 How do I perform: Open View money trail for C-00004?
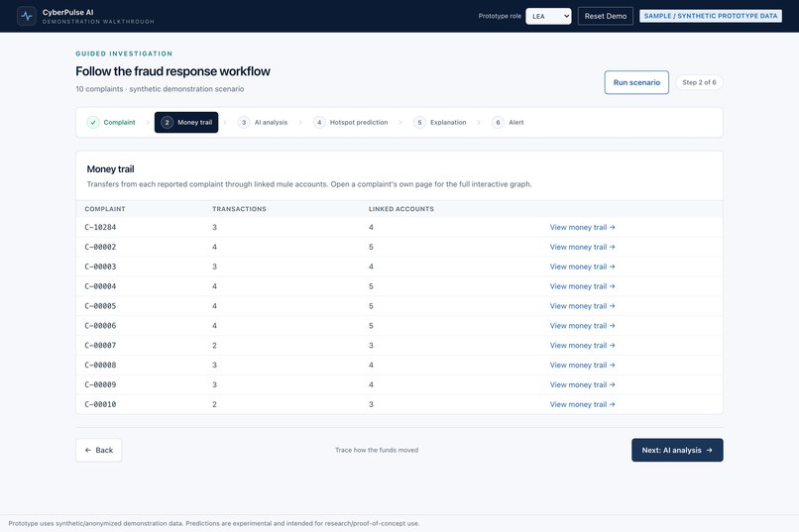click(x=583, y=286)
